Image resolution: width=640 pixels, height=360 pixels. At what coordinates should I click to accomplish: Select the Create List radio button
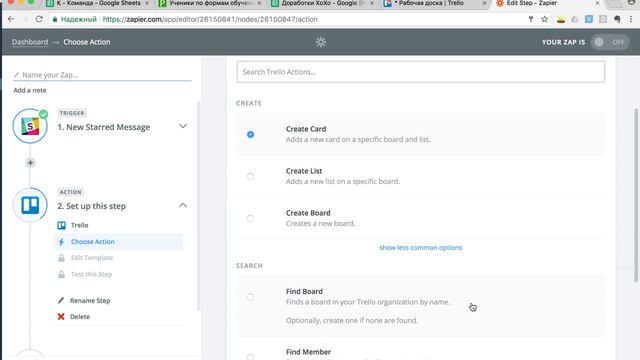click(251, 176)
